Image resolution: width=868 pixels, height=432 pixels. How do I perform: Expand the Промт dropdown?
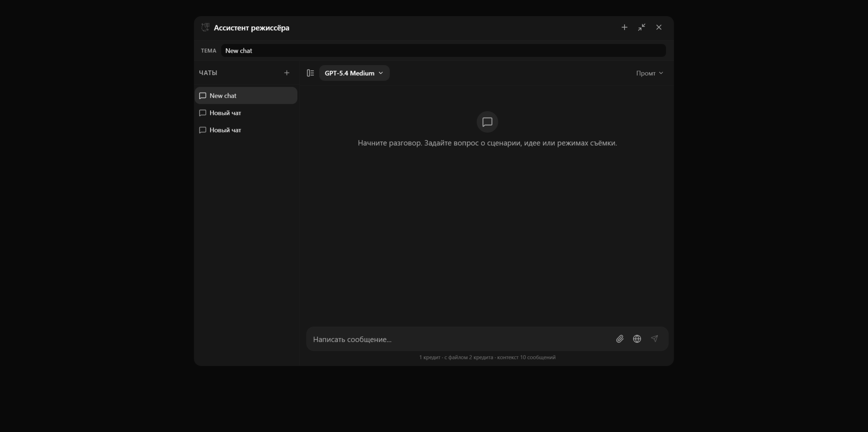649,73
